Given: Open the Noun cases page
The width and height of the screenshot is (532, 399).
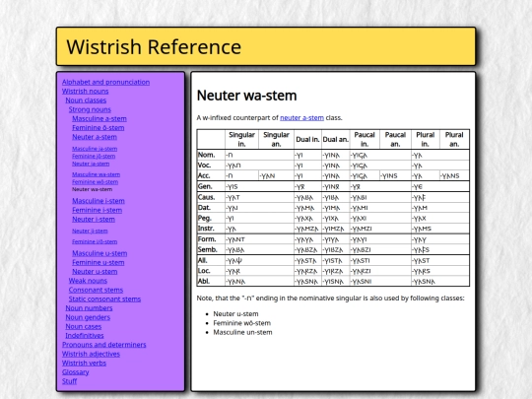Looking at the screenshot, I should click(84, 326).
